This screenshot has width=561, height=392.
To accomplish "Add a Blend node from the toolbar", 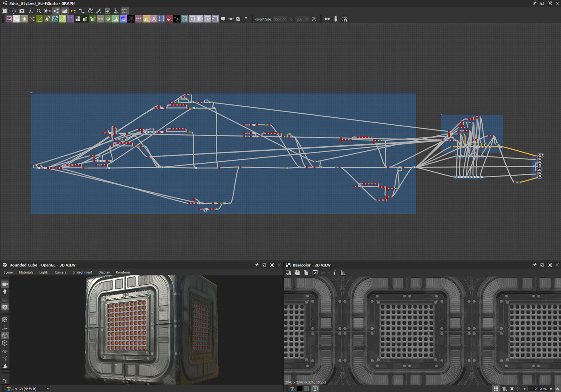I will tap(17, 19).
